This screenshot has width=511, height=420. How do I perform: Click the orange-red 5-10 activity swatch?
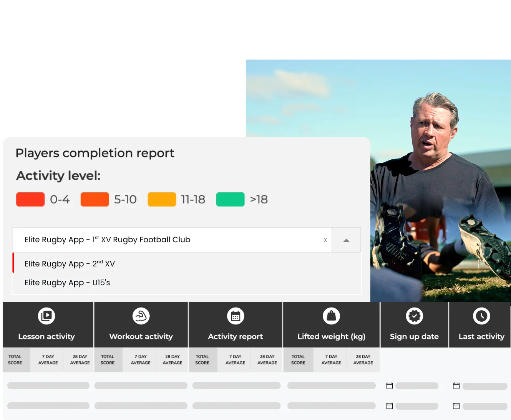pos(95,199)
